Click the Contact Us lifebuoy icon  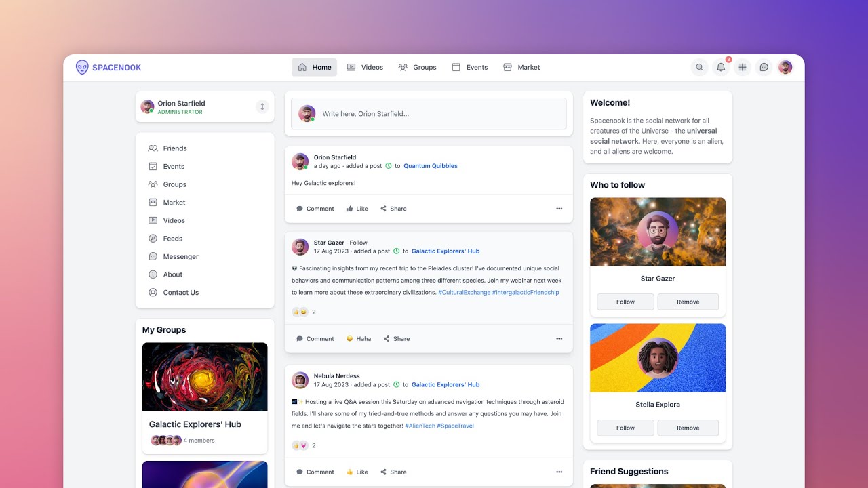coord(153,293)
